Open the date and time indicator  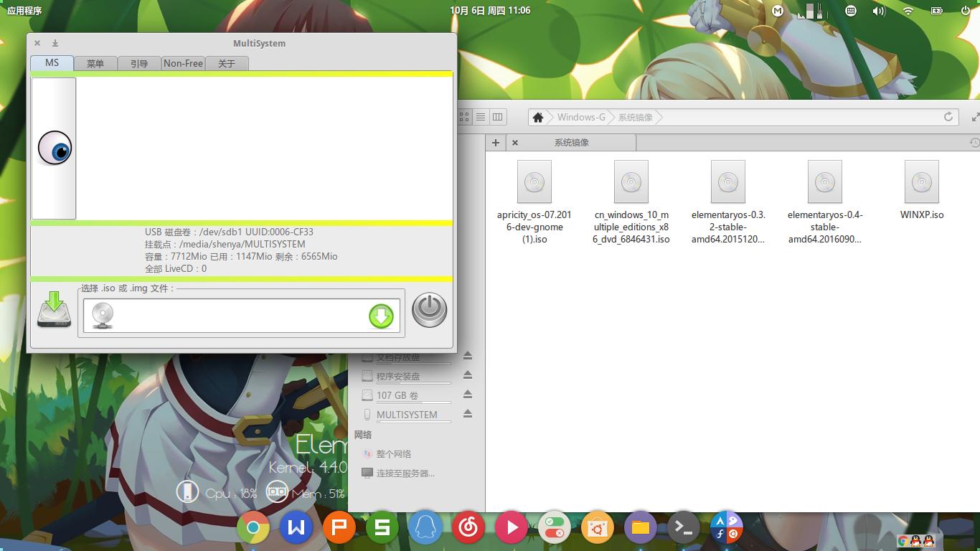[491, 11]
